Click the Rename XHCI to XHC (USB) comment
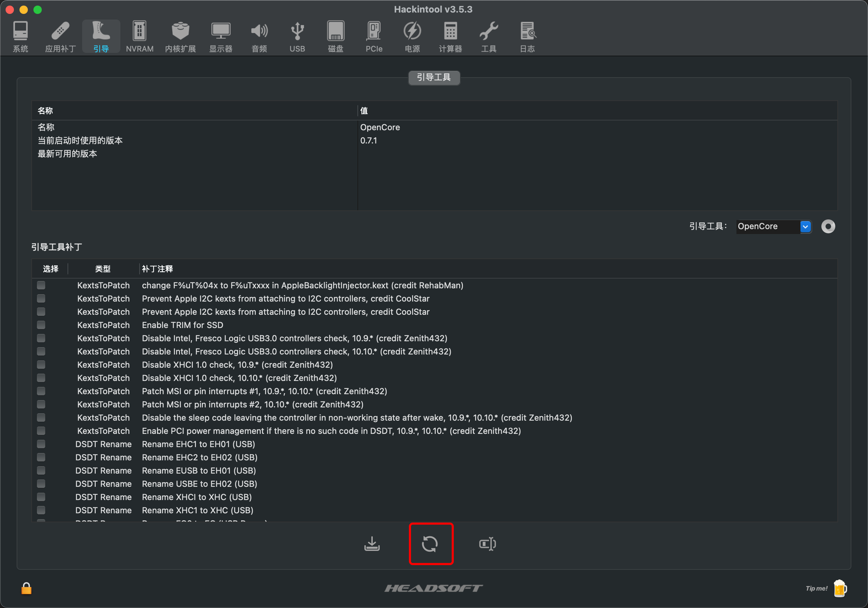 coord(197,497)
